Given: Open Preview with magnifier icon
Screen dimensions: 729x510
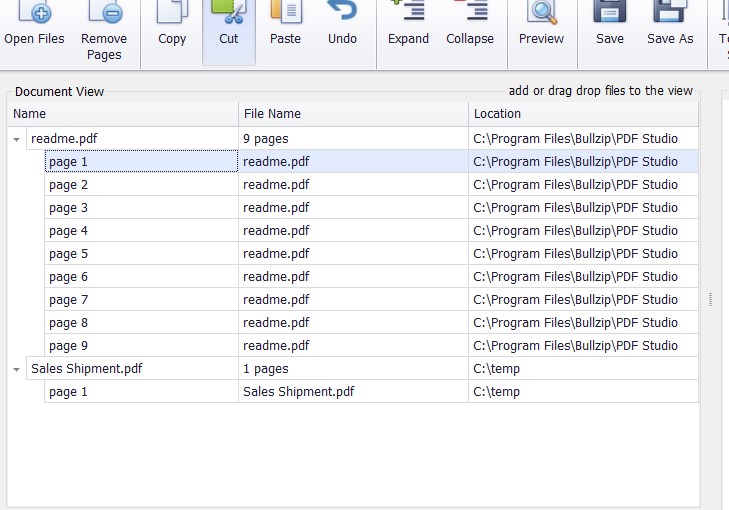Looking at the screenshot, I should pos(541,14).
